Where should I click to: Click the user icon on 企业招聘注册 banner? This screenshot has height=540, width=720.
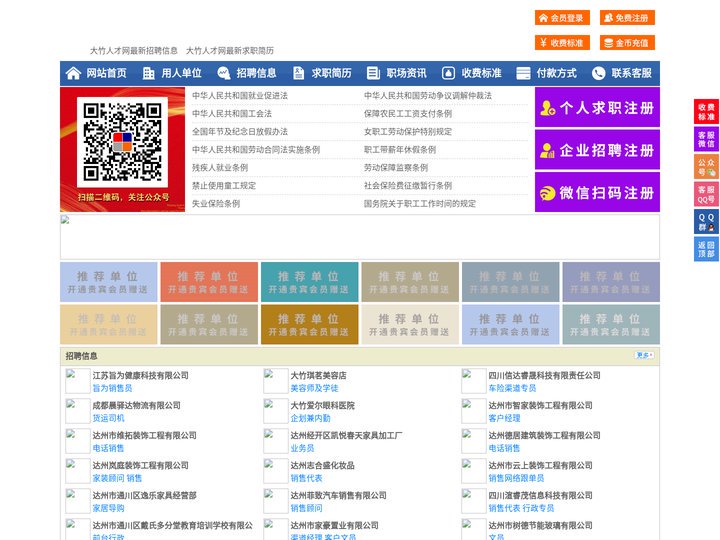tap(547, 150)
